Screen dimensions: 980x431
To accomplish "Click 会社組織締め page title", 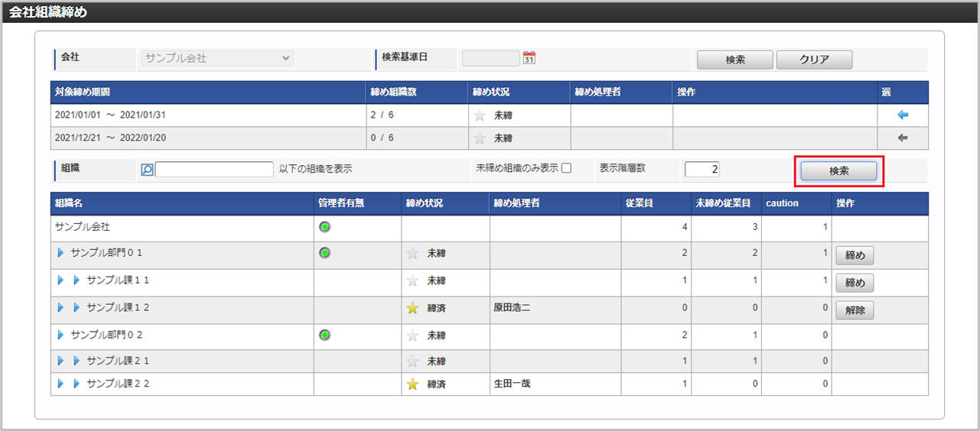I will click(47, 12).
